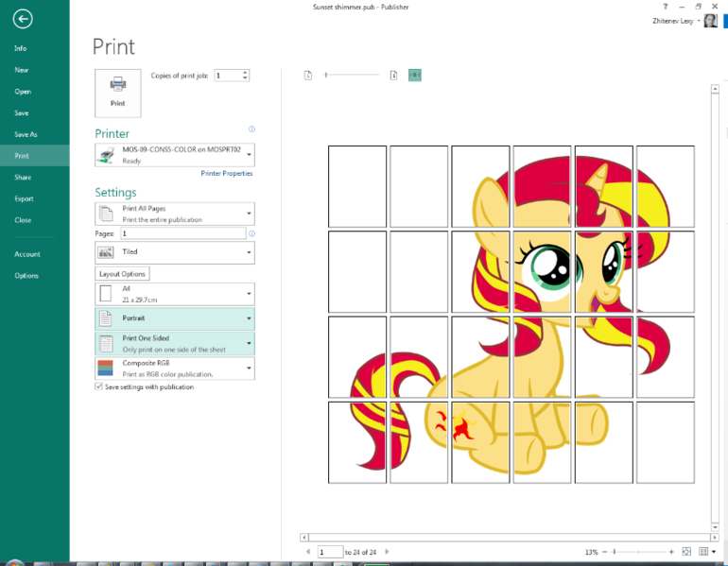
Task: Click the Pages input field
Action: (x=182, y=233)
